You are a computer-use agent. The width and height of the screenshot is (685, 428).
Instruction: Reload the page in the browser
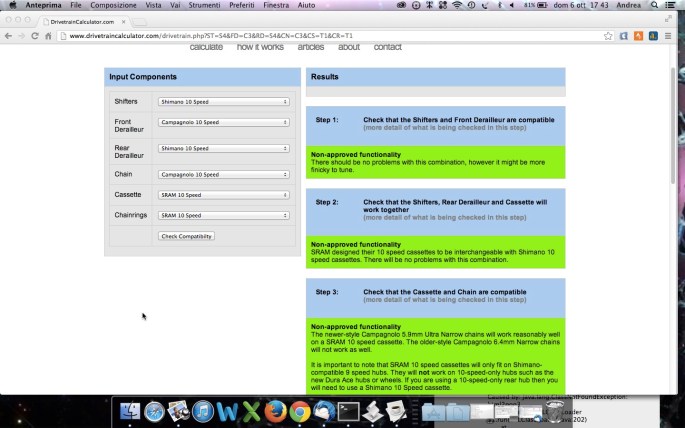pyautogui.click(x=35, y=36)
